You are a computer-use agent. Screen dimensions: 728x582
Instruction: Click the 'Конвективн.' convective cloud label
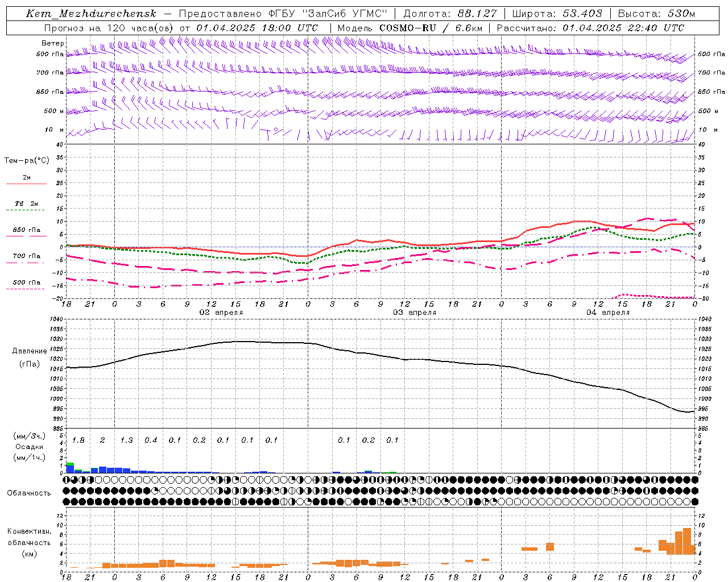(30, 531)
